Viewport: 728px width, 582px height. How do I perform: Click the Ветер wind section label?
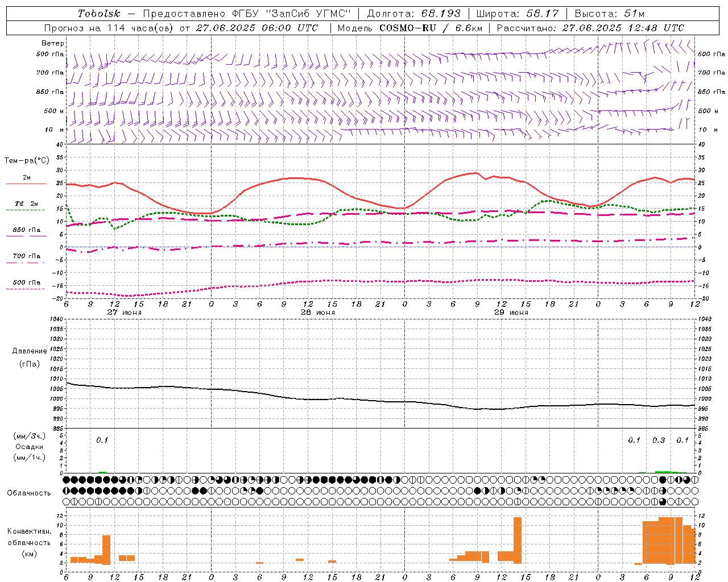[53, 43]
